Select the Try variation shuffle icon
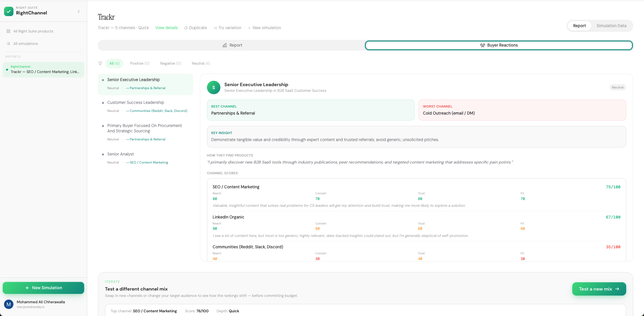The height and width of the screenshot is (316, 644). pos(215,28)
